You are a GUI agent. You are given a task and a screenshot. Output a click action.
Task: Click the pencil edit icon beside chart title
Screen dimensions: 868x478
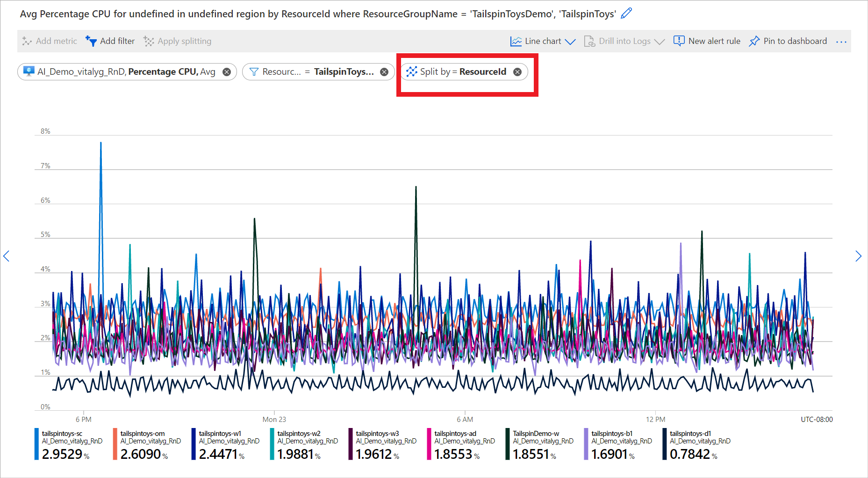coord(627,14)
